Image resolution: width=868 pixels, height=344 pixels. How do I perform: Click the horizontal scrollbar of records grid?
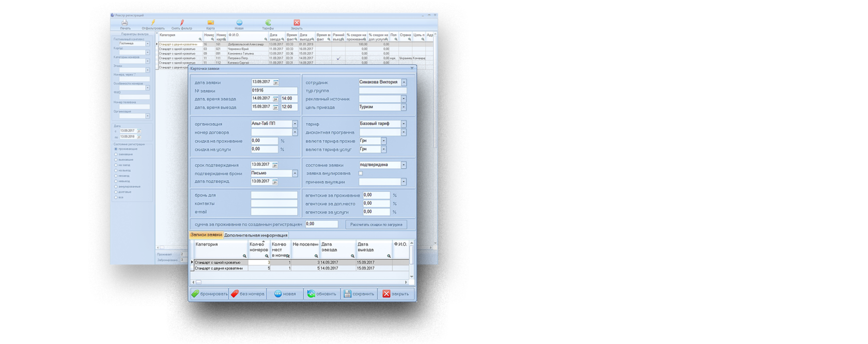300,282
